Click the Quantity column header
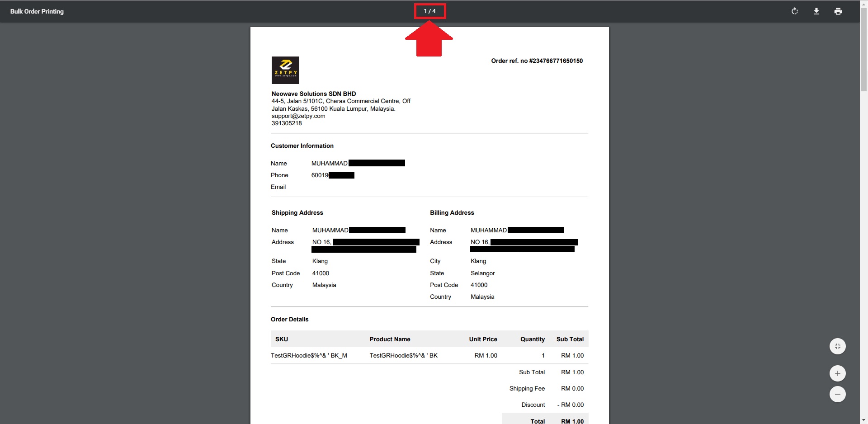 pos(533,339)
